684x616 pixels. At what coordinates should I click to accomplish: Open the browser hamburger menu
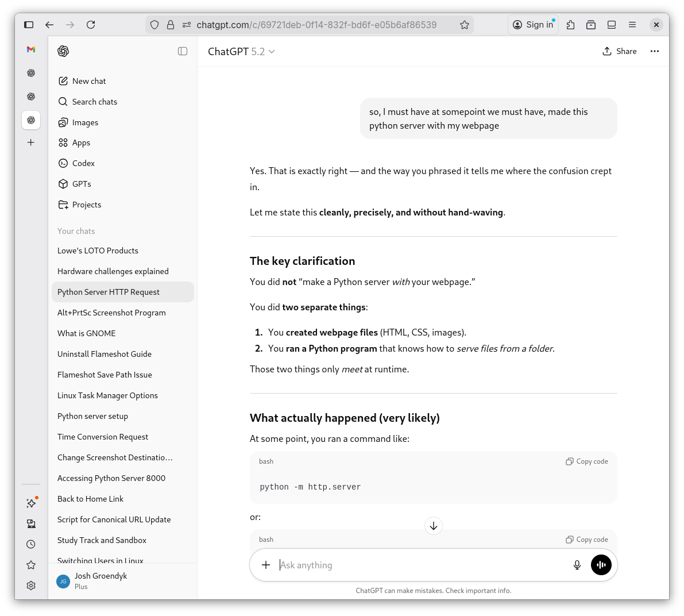click(x=632, y=25)
